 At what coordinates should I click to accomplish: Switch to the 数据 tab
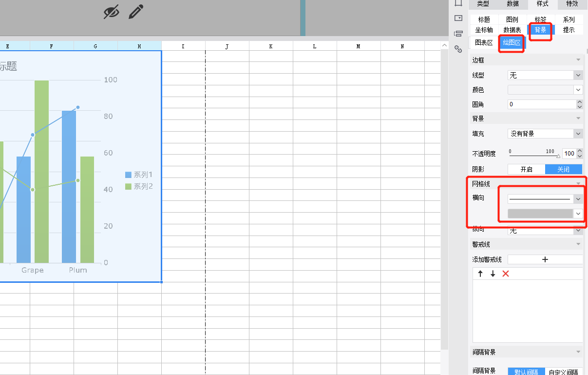coord(512,4)
